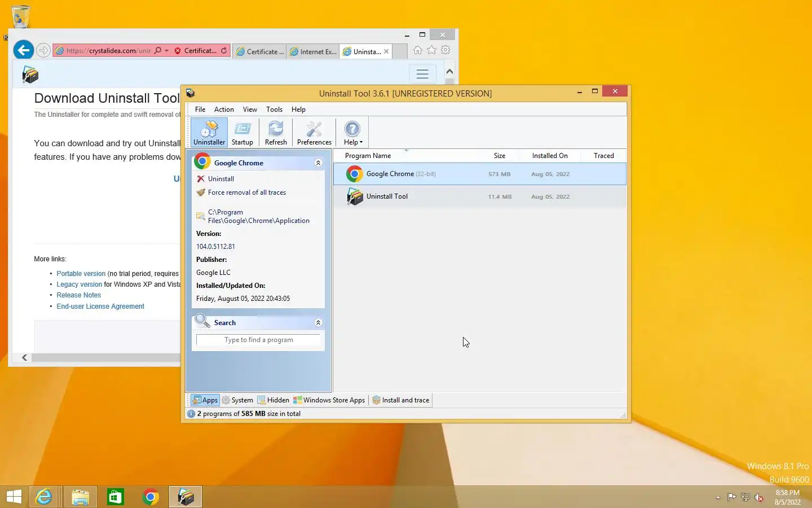Switch to the Hidden tab
The height and width of the screenshot is (508, 812).
[273, 400]
